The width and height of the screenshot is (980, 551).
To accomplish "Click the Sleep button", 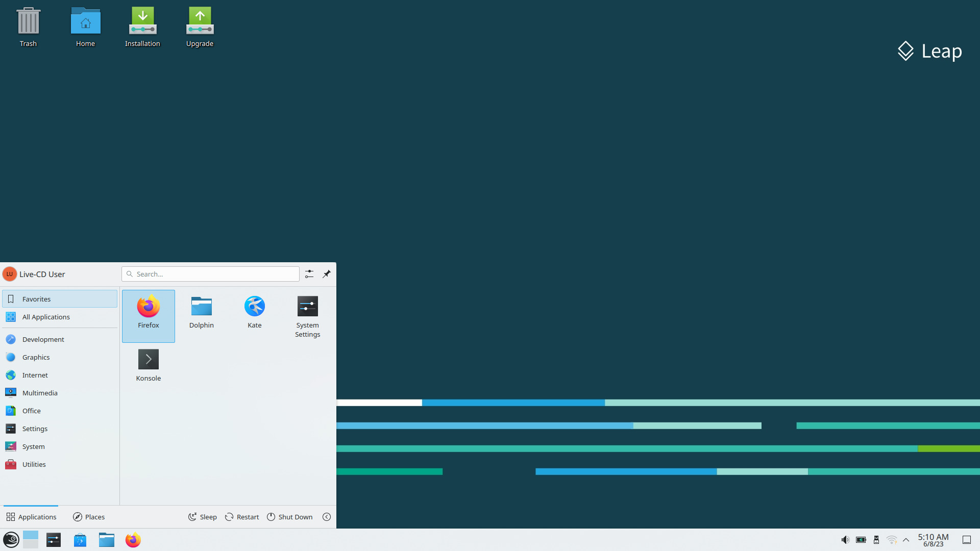I will 203,517.
